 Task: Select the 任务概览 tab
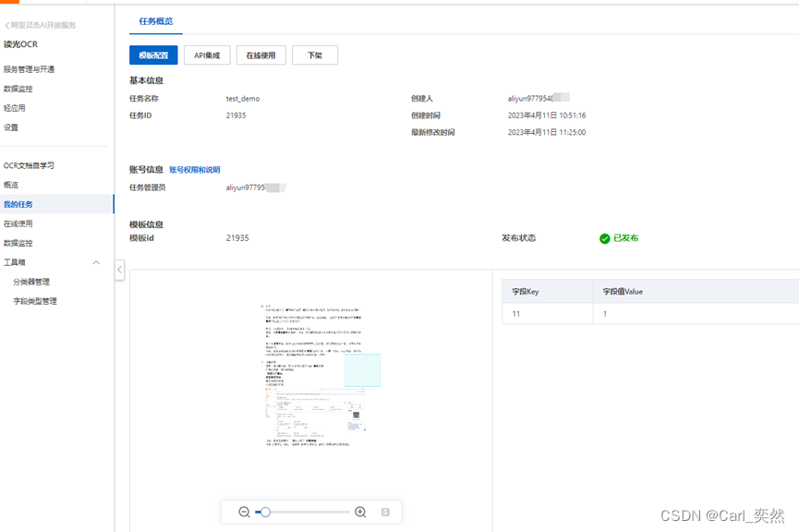[156, 21]
